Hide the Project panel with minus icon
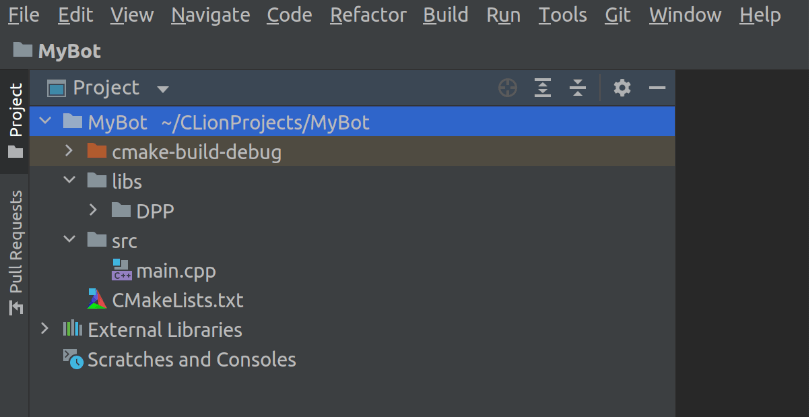 657,88
